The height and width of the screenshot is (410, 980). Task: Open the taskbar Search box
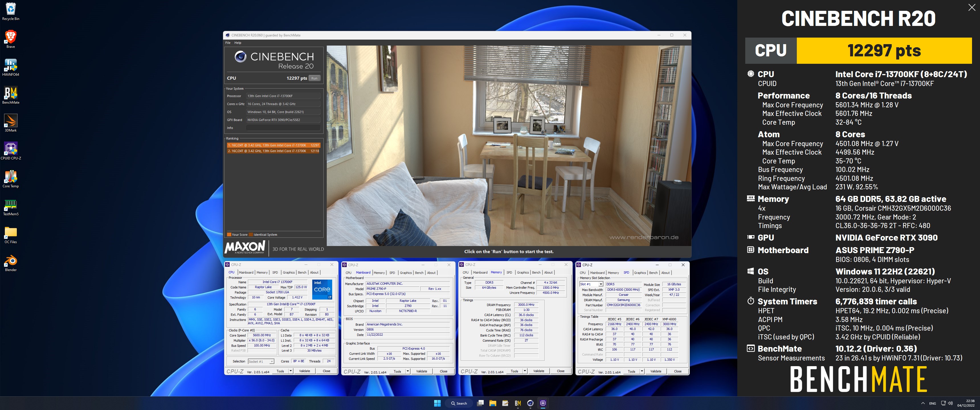point(459,403)
